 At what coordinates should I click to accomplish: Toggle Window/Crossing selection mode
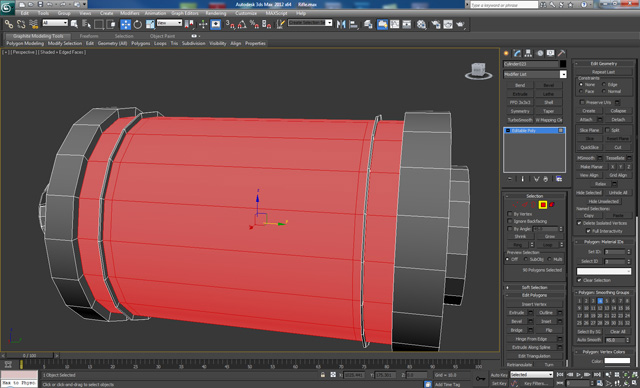(x=111, y=24)
